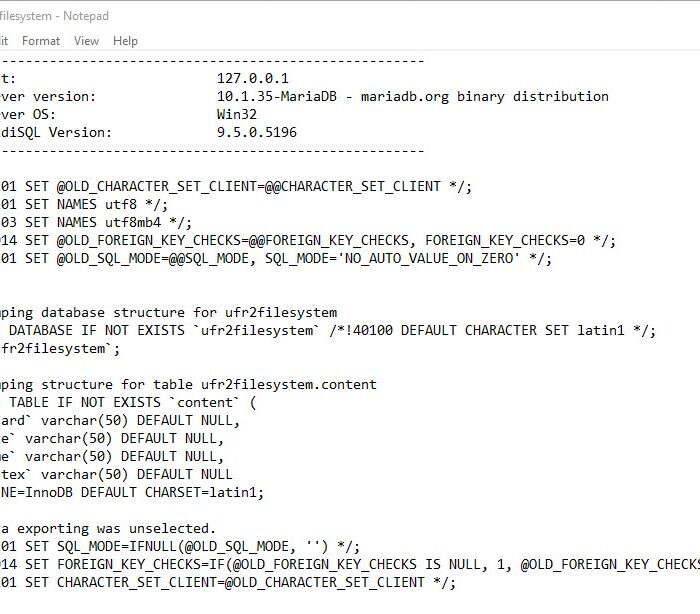
Task: Open the Format menu
Action: point(41,41)
